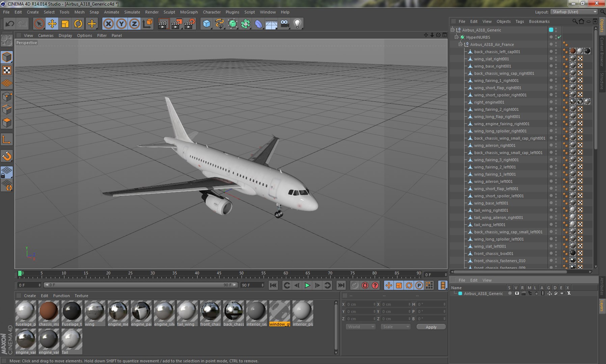The image size is (606, 364).
Task: Select the Live Selection tool
Action: coord(39,24)
